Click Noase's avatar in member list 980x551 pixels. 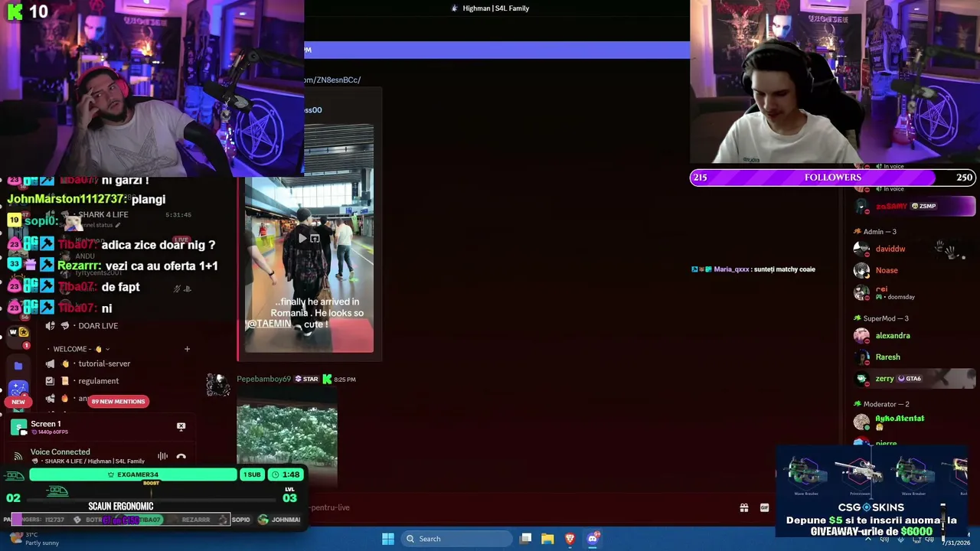point(862,270)
